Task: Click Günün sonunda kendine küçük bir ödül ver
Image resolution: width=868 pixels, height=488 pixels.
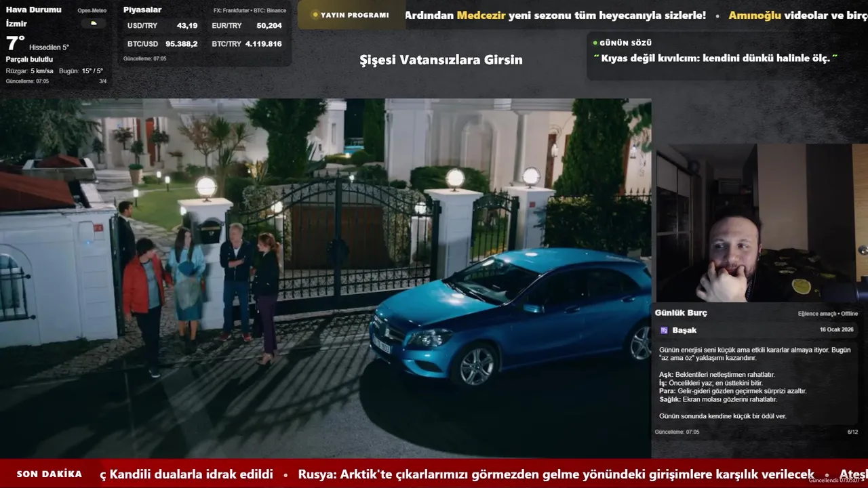Action: pyautogui.click(x=723, y=416)
